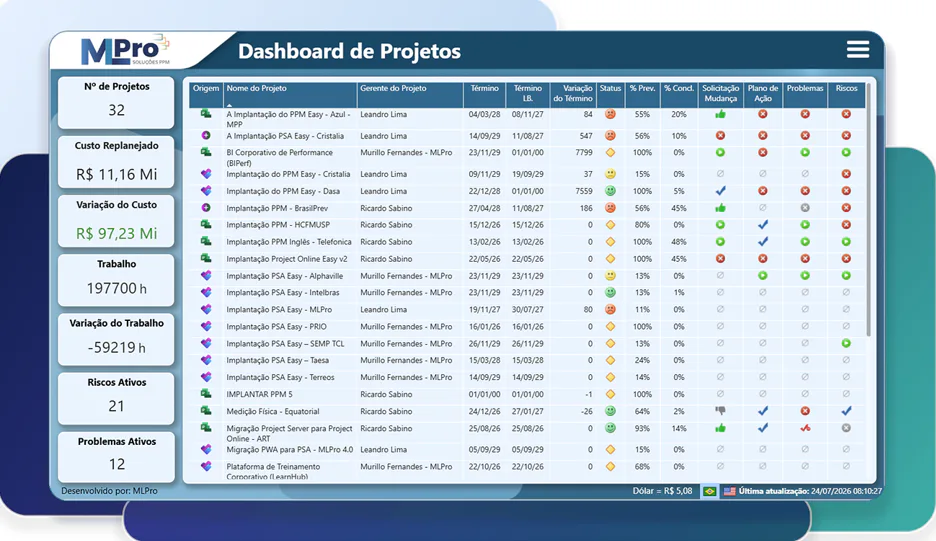The image size is (936, 541).
Task: Click green Riscos icon for Implantação PSA Easy – SEMP TCL
Action: pyautogui.click(x=846, y=343)
